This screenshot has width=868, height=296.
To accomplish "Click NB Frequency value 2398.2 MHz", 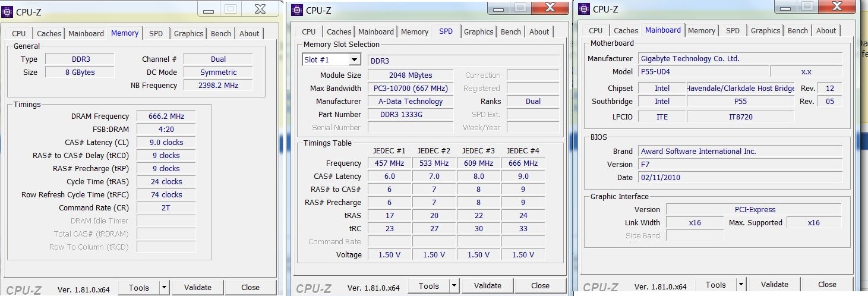I will click(218, 86).
